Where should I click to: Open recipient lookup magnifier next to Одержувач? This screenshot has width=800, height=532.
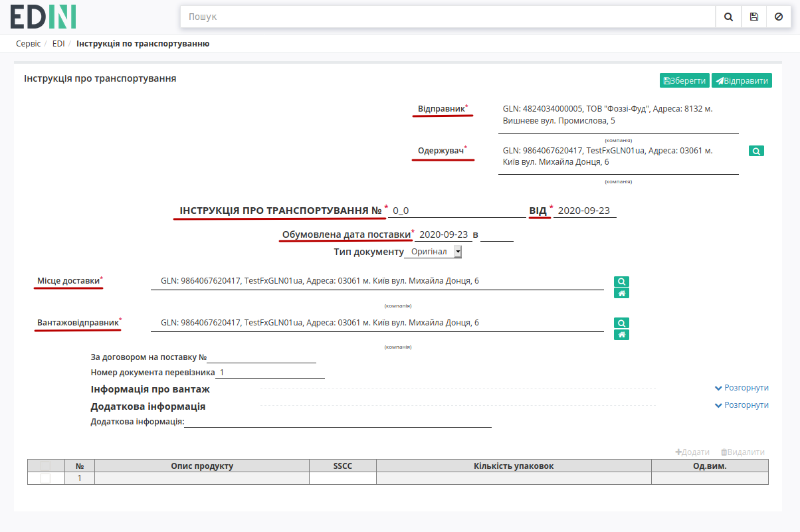pyautogui.click(x=756, y=151)
